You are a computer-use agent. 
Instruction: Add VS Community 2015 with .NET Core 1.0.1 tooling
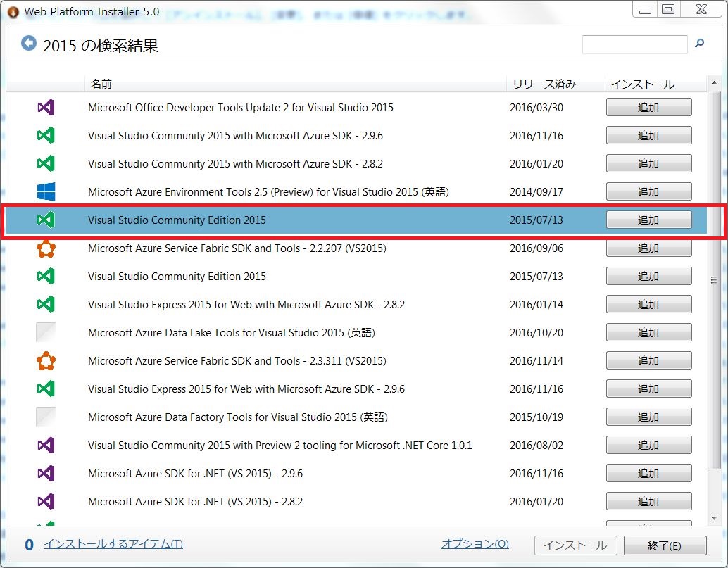click(648, 445)
